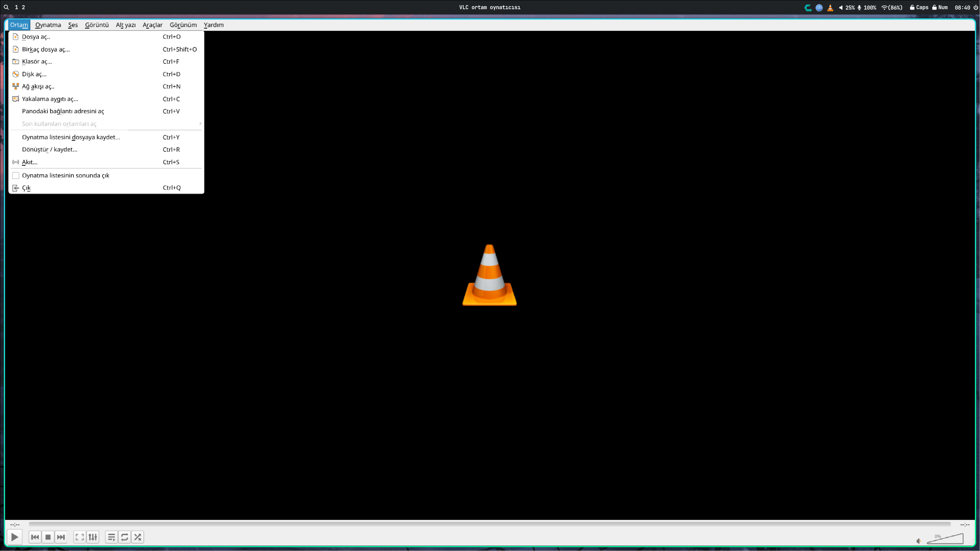This screenshot has height=551, width=980.
Task: Select Çık to quit VLC
Action: (106, 188)
